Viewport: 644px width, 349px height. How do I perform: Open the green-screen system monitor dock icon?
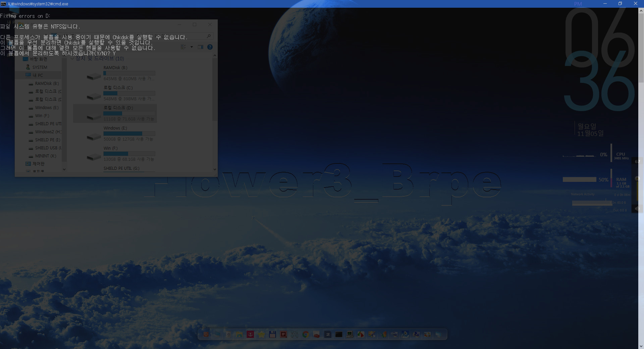[x=350, y=334]
